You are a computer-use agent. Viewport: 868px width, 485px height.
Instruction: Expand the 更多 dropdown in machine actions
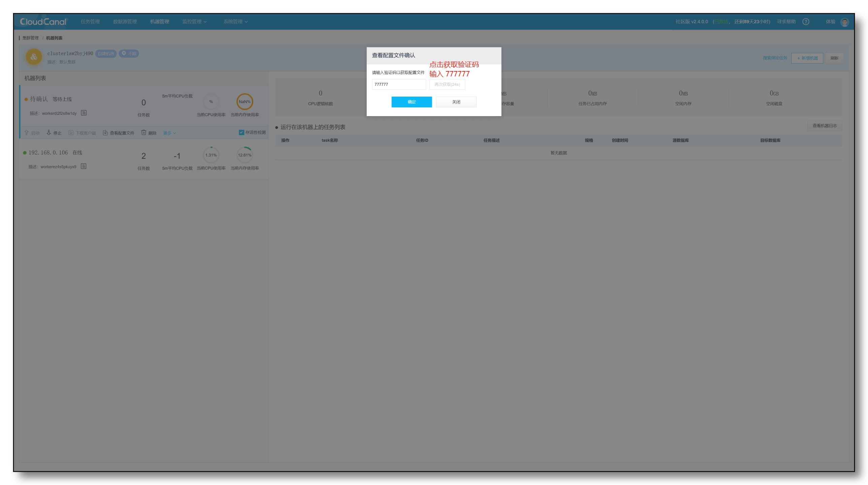(169, 133)
